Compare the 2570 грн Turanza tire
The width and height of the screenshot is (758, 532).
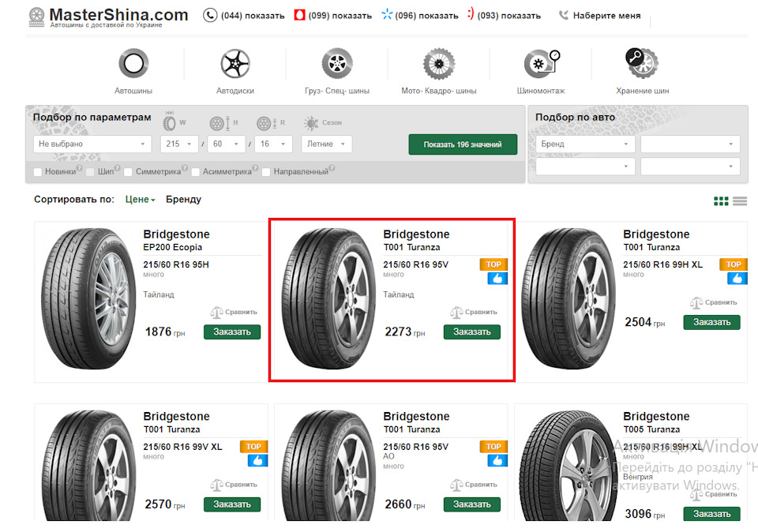coord(234,485)
